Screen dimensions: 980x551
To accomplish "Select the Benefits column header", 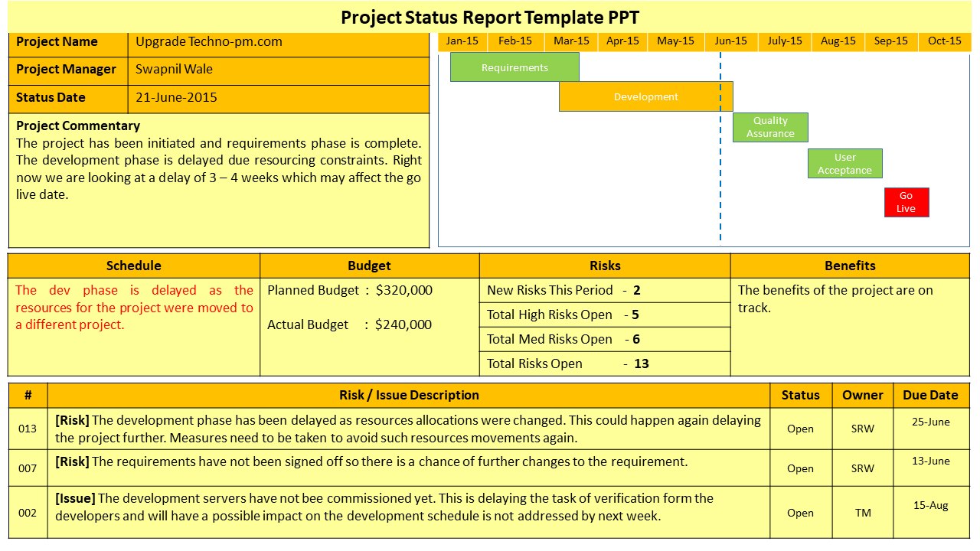I will tap(853, 266).
